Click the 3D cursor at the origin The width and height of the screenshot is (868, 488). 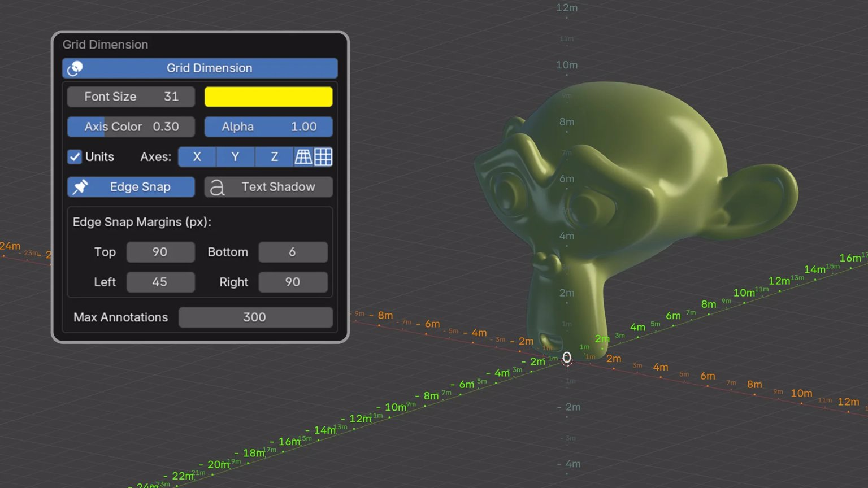click(x=567, y=359)
